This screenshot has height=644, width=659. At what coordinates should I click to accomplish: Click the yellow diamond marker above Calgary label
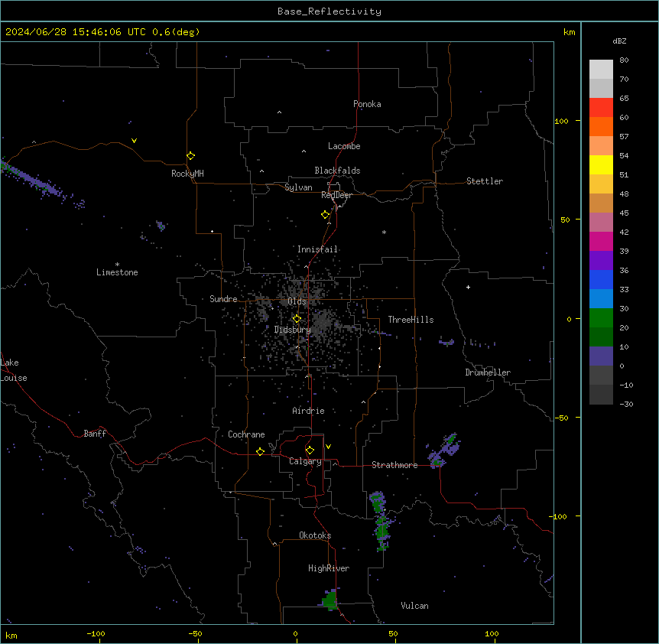tap(310, 450)
